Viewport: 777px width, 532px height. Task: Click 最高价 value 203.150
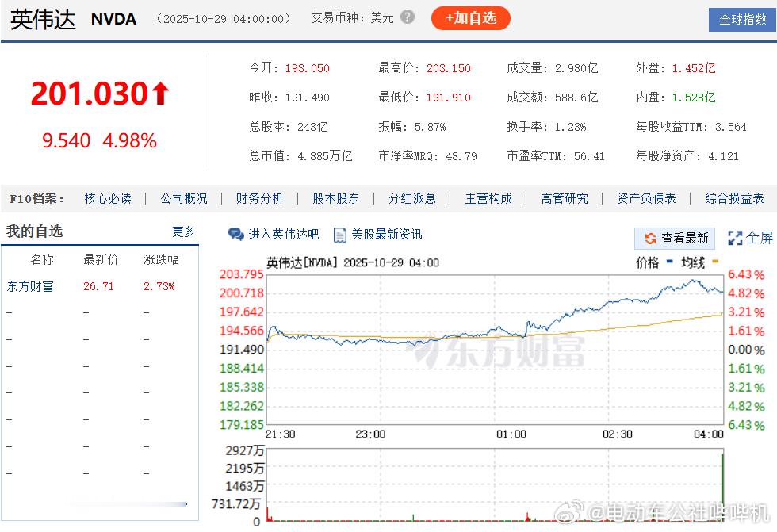pyautogui.click(x=449, y=68)
